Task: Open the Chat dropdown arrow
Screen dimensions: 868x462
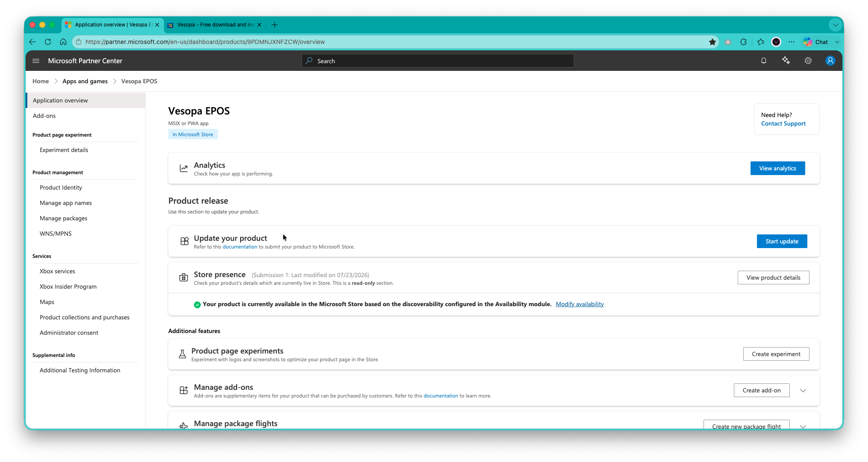Action: pos(837,42)
